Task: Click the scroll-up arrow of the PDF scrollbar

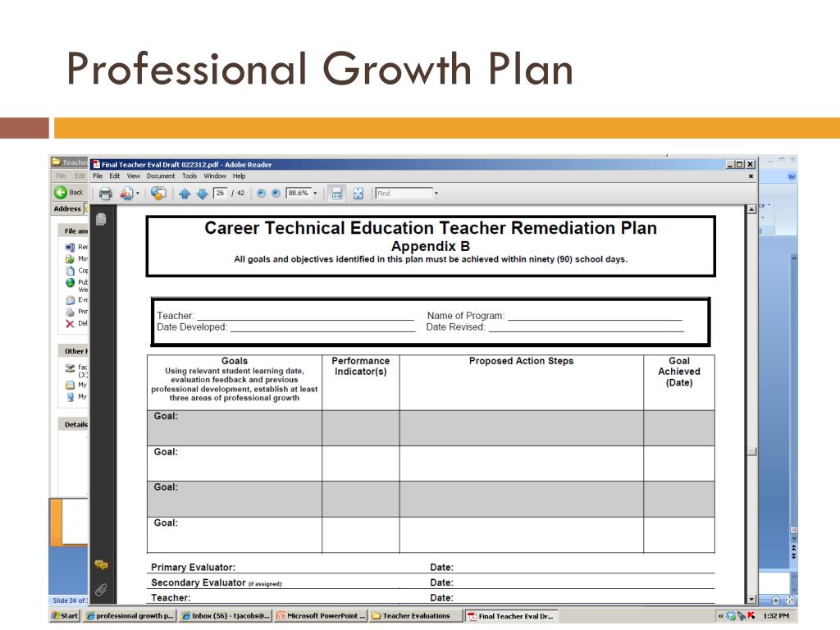Action: tap(751, 209)
